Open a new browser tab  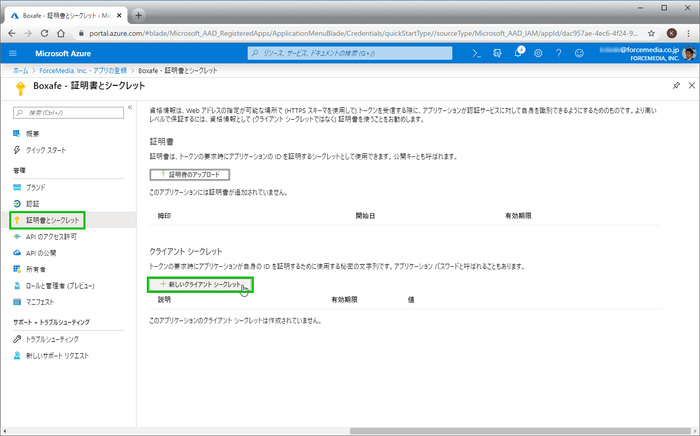[138, 15]
